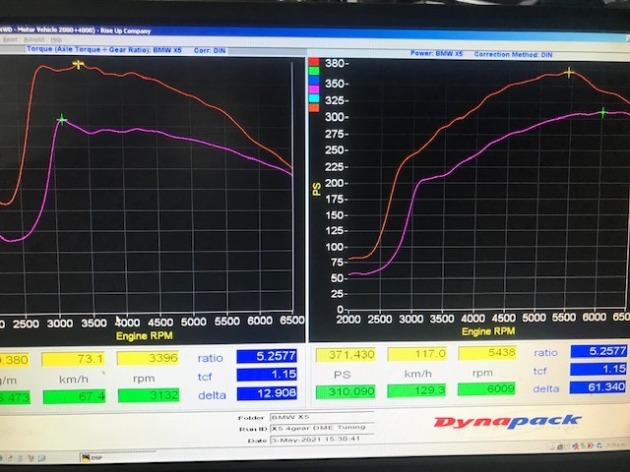Select the red run color swatch
The height and width of the screenshot is (472, 630).
pos(314,62)
